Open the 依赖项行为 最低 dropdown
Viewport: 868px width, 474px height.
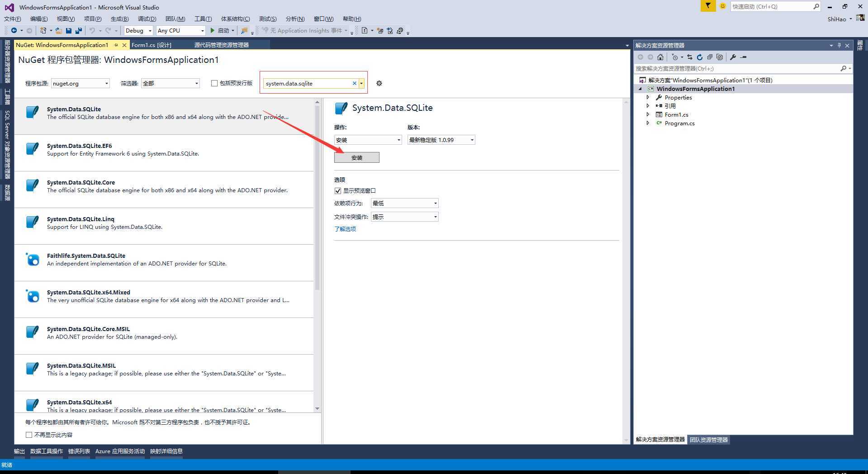[x=405, y=204]
